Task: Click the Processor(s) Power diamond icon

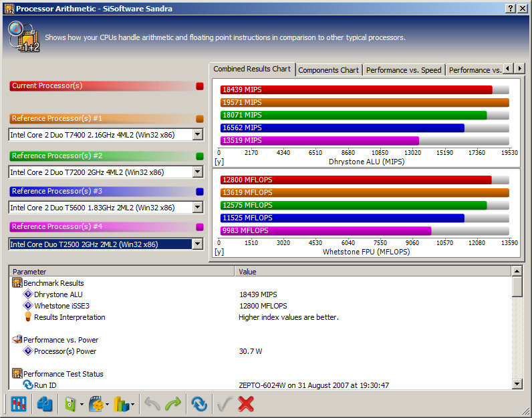Action: [x=28, y=351]
